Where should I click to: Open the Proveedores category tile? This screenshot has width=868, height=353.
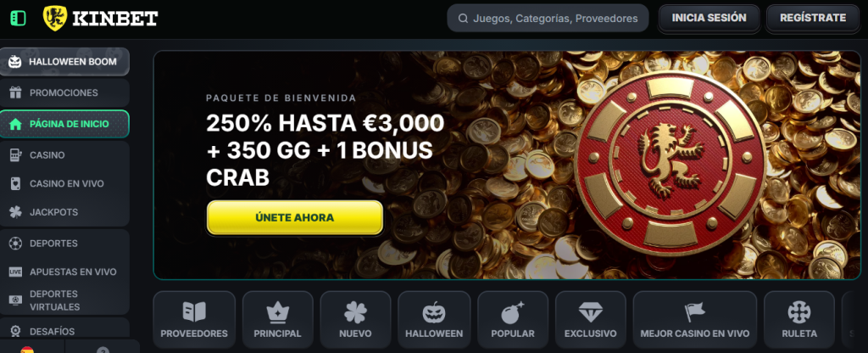pos(194,320)
